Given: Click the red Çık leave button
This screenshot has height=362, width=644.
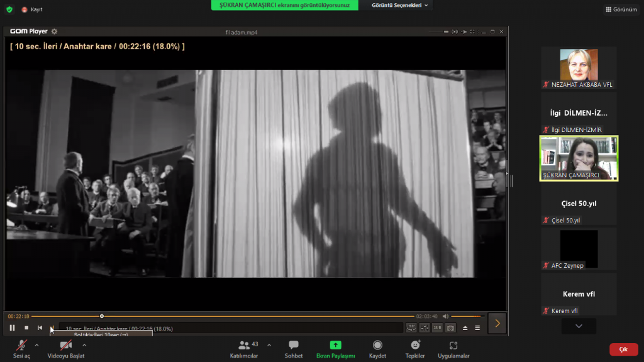Looking at the screenshot, I should coord(623,349).
